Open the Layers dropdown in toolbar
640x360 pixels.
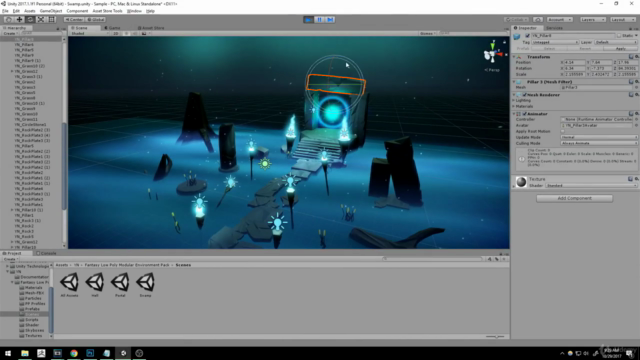coord(593,20)
